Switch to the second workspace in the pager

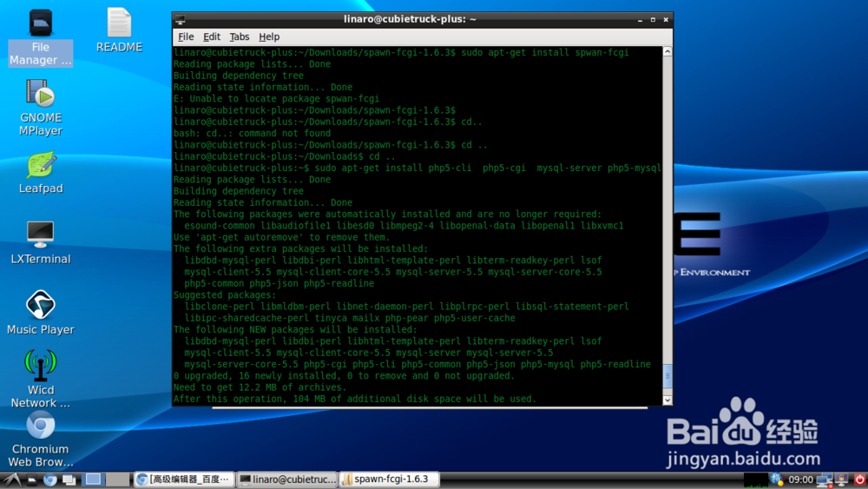117,479
